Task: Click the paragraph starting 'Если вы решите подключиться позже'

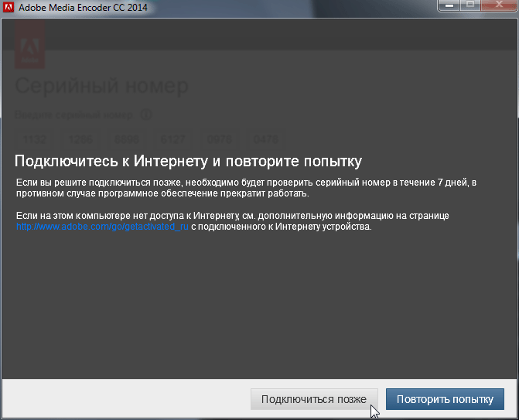Action: tap(246, 188)
